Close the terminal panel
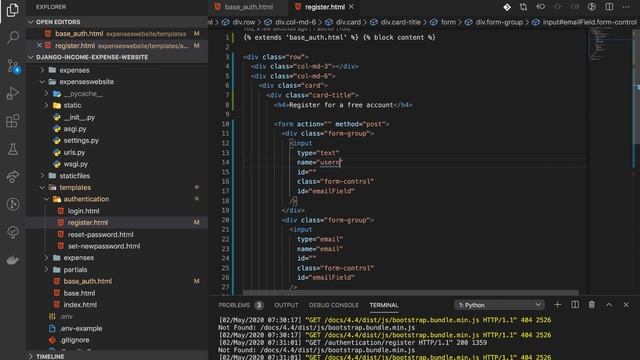Viewport: 640px width, 360px height. [x=626, y=305]
